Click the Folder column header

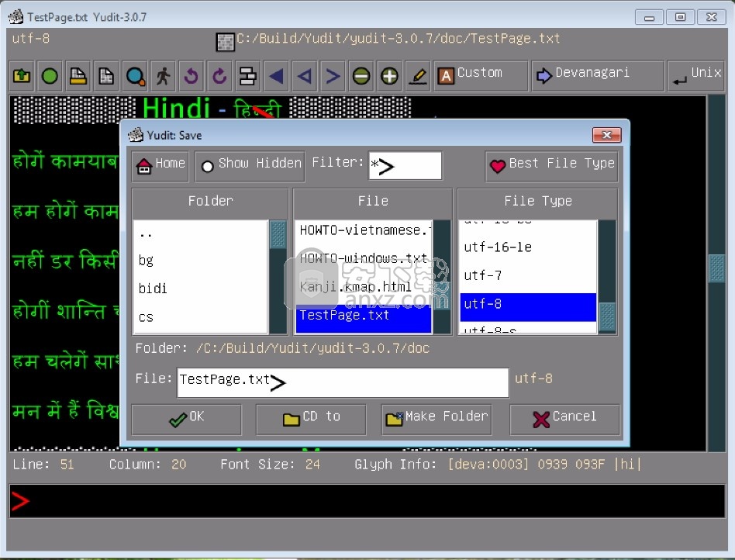(x=210, y=201)
